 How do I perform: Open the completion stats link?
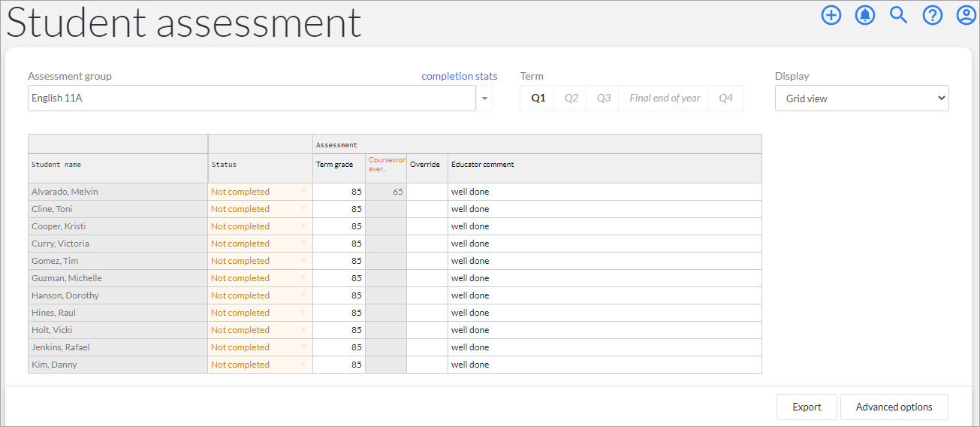[x=459, y=76]
